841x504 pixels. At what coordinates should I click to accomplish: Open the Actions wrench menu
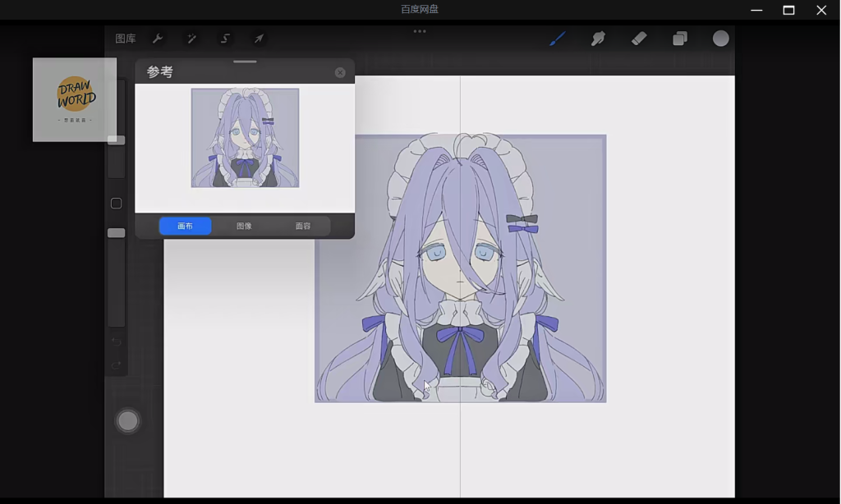click(x=158, y=39)
